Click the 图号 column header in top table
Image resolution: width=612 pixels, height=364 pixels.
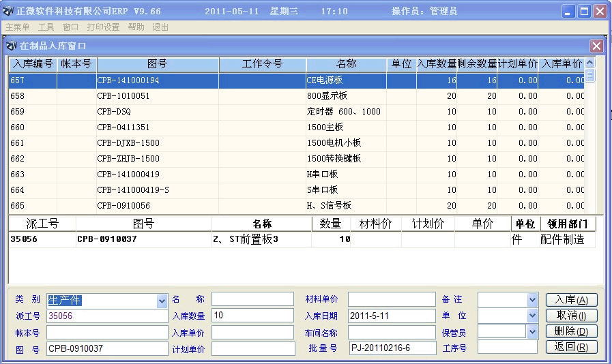[157, 64]
